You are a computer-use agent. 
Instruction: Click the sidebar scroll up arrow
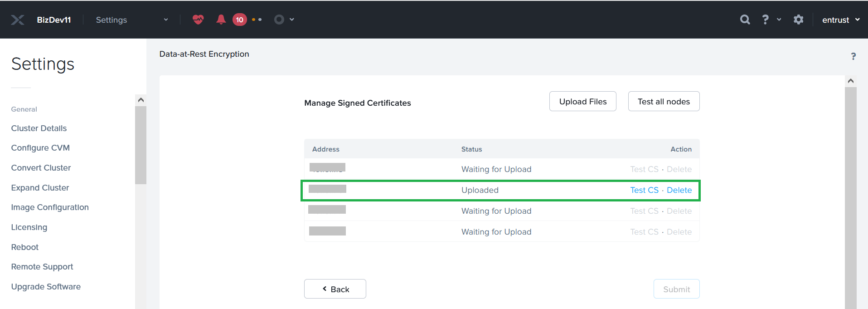pos(141,100)
